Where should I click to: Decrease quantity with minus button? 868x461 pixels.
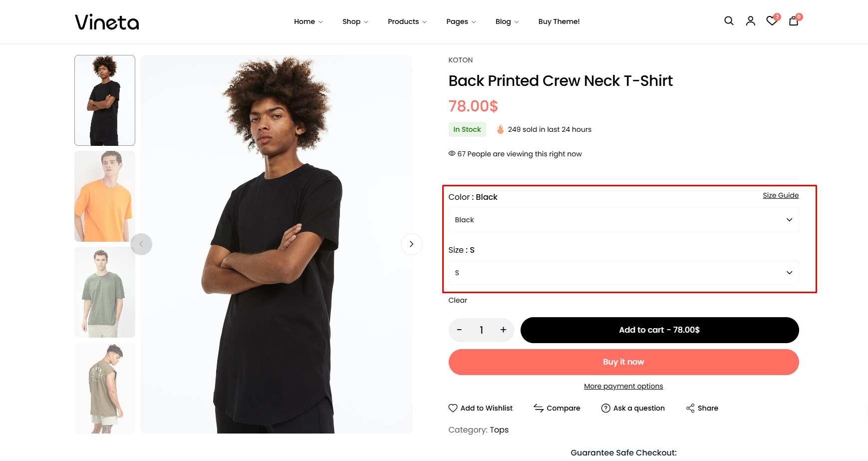[x=459, y=330]
